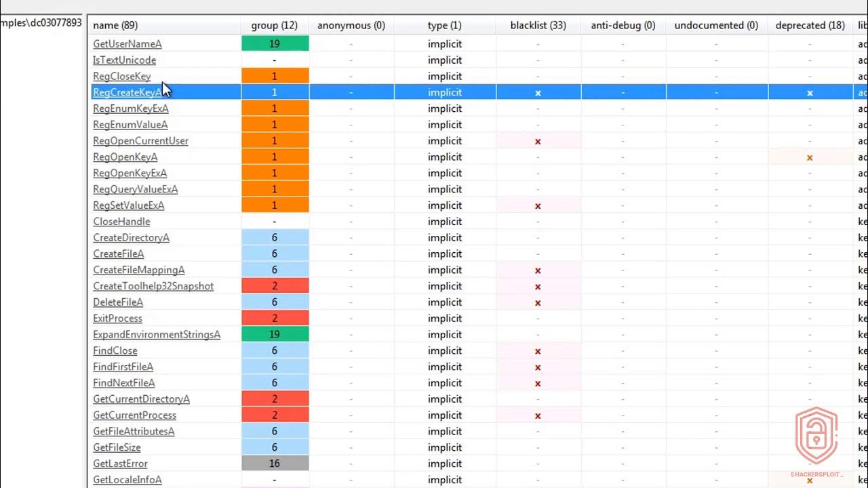This screenshot has width=868, height=488.
Task: Select the ExitProcess import
Action: [x=117, y=318]
